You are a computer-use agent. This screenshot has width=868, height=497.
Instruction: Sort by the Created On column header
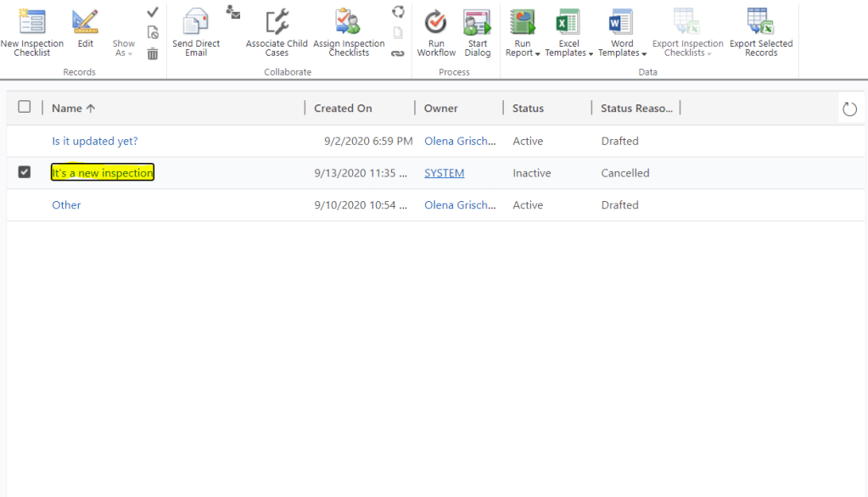pos(343,108)
